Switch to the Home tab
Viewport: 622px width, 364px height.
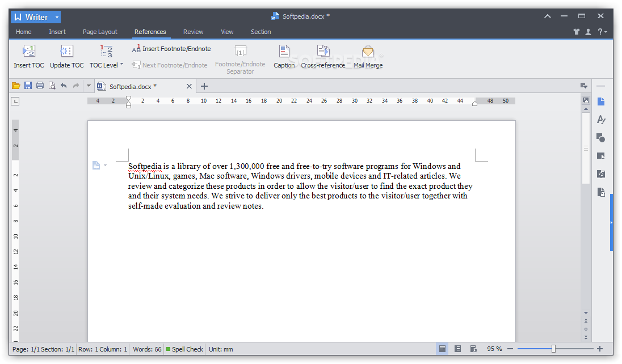pos(23,32)
